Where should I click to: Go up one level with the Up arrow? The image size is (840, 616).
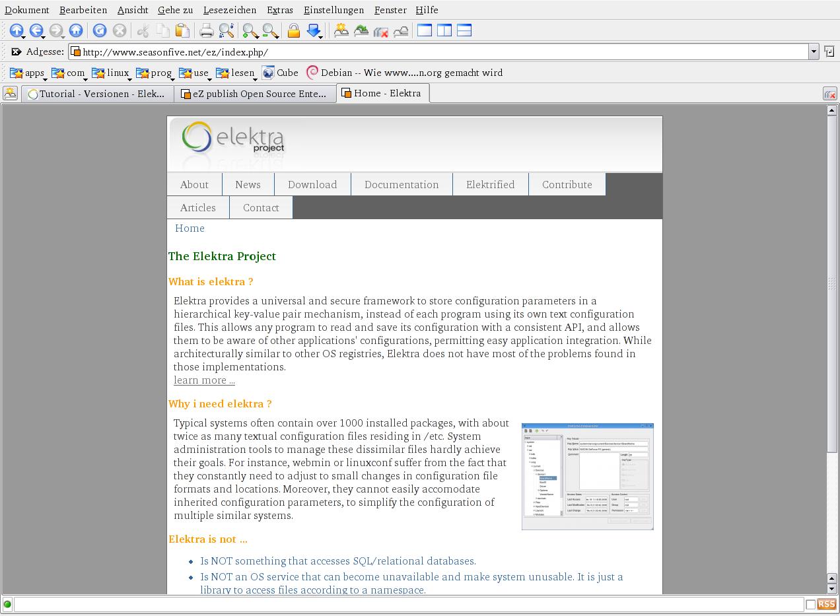[x=17, y=30]
